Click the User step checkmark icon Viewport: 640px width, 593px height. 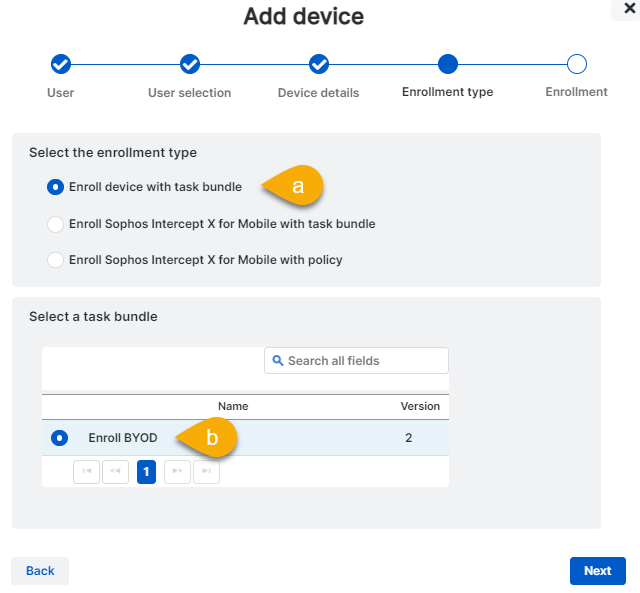[60, 65]
